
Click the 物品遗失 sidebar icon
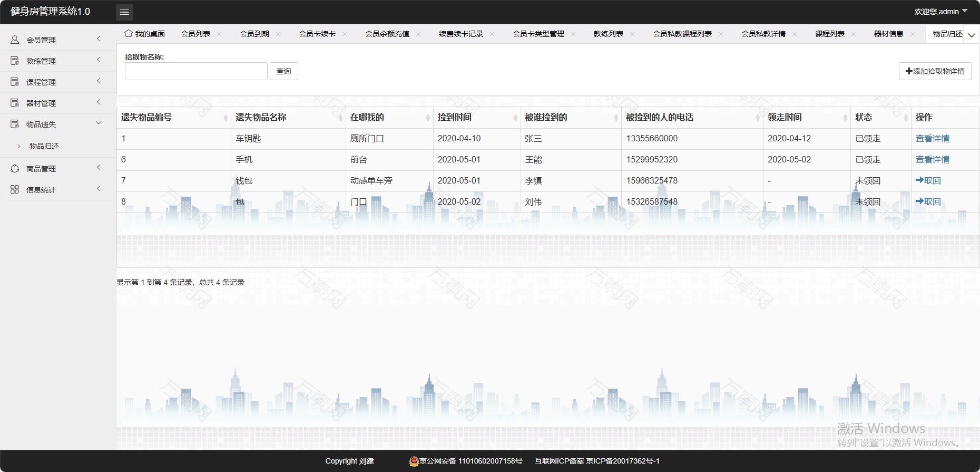tap(15, 124)
